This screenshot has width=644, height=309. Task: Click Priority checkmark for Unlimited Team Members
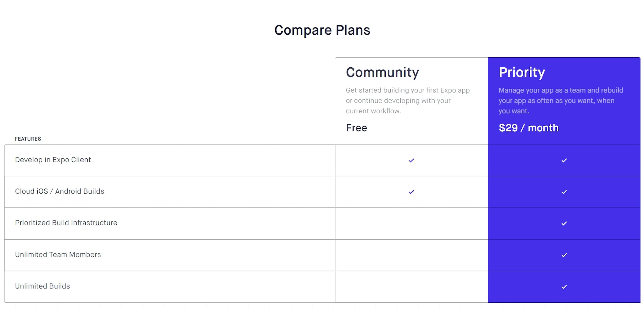[564, 255]
